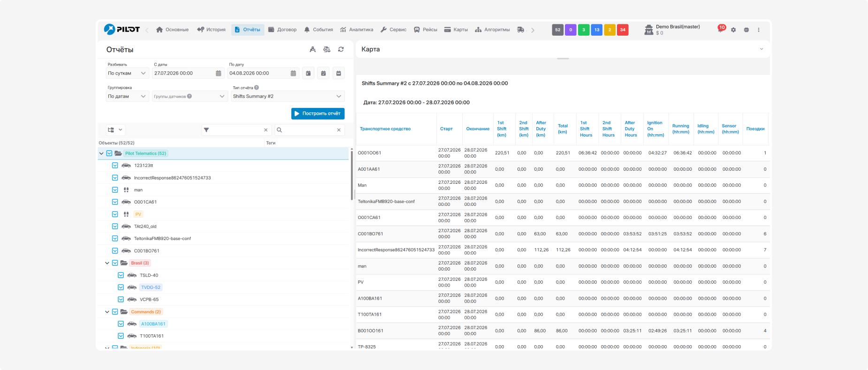868x370 pixels.
Task: Collapse the Brasil (3) group
Action: (x=107, y=263)
